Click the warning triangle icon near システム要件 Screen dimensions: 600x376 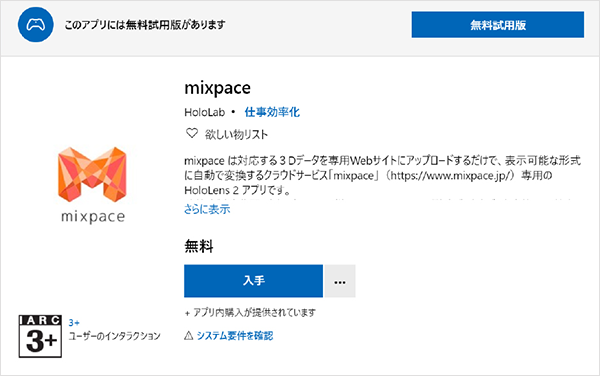click(188, 336)
